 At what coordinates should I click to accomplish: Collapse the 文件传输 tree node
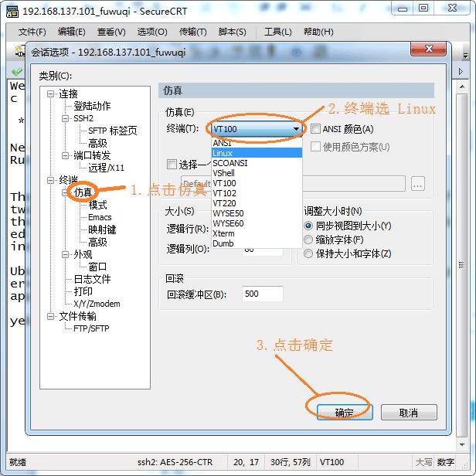tap(50, 316)
